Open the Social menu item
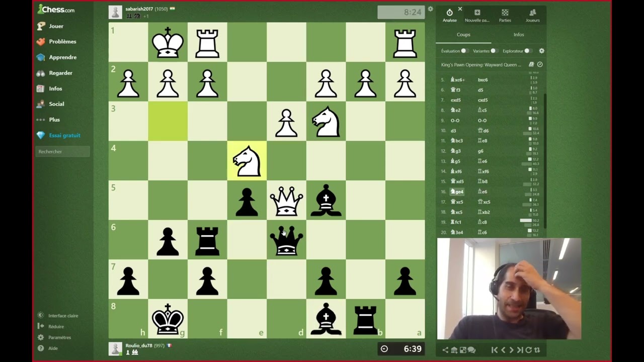This screenshot has width=644, height=362. [50, 104]
